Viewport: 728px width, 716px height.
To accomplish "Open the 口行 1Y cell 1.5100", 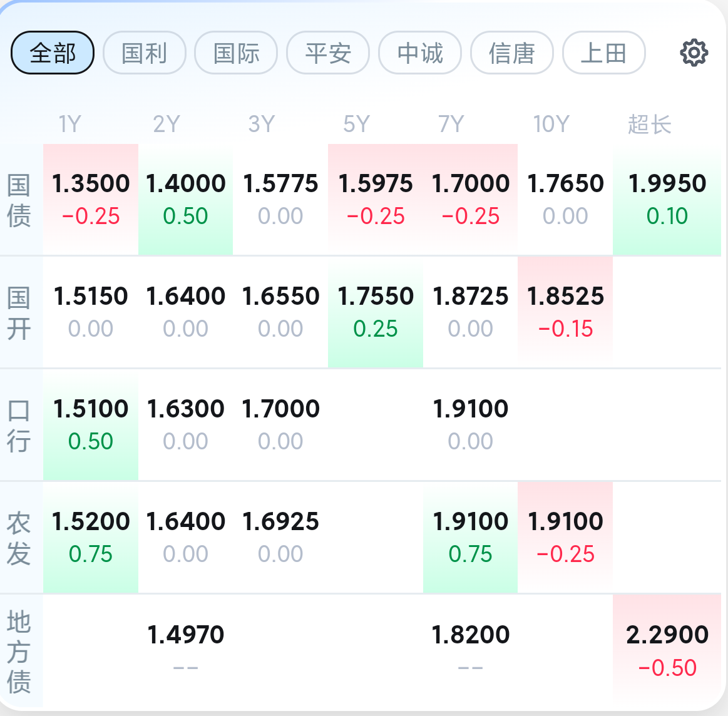I will (x=91, y=425).
